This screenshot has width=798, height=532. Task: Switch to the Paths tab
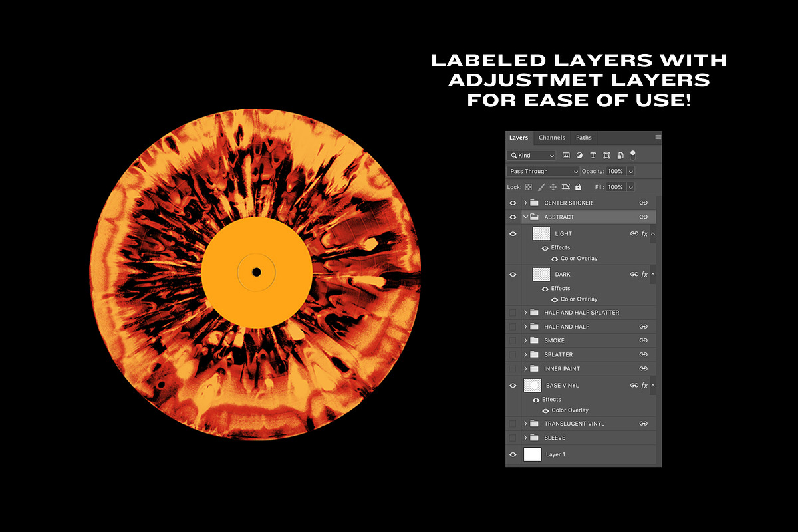point(584,138)
